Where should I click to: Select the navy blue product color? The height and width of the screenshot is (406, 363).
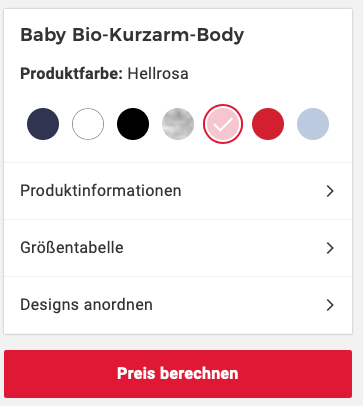point(43,124)
